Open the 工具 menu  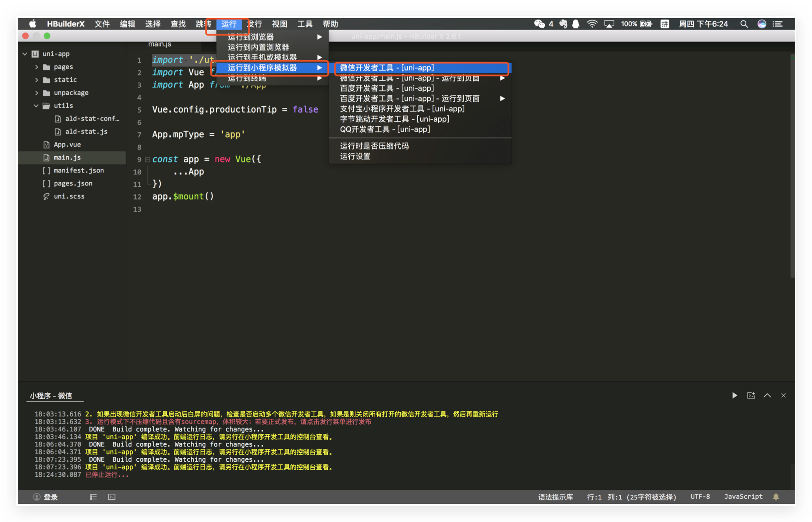coord(305,24)
